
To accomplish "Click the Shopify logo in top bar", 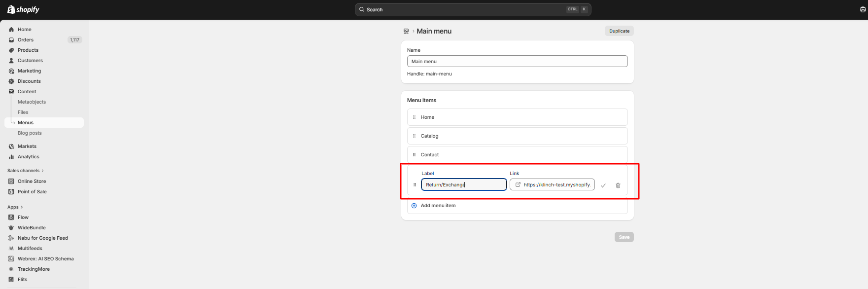I will click(23, 9).
